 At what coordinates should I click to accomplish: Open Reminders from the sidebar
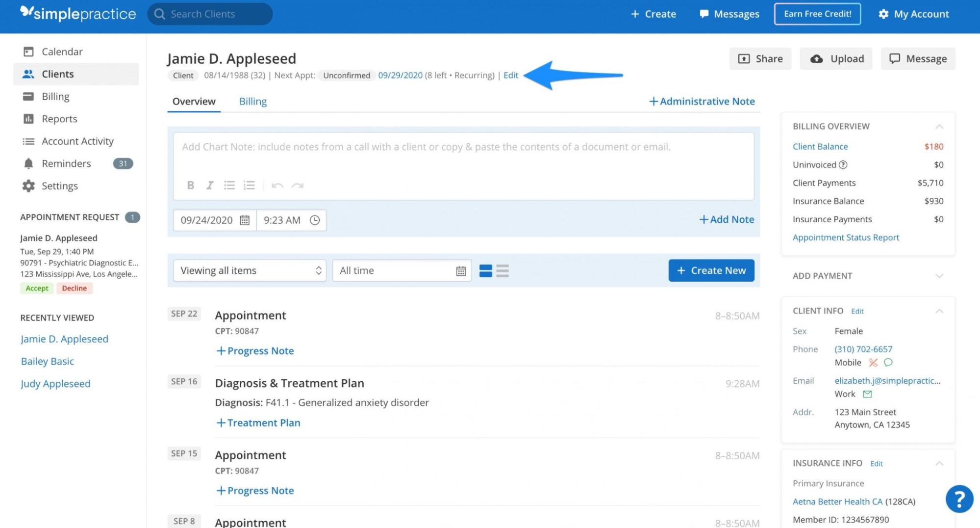point(66,163)
